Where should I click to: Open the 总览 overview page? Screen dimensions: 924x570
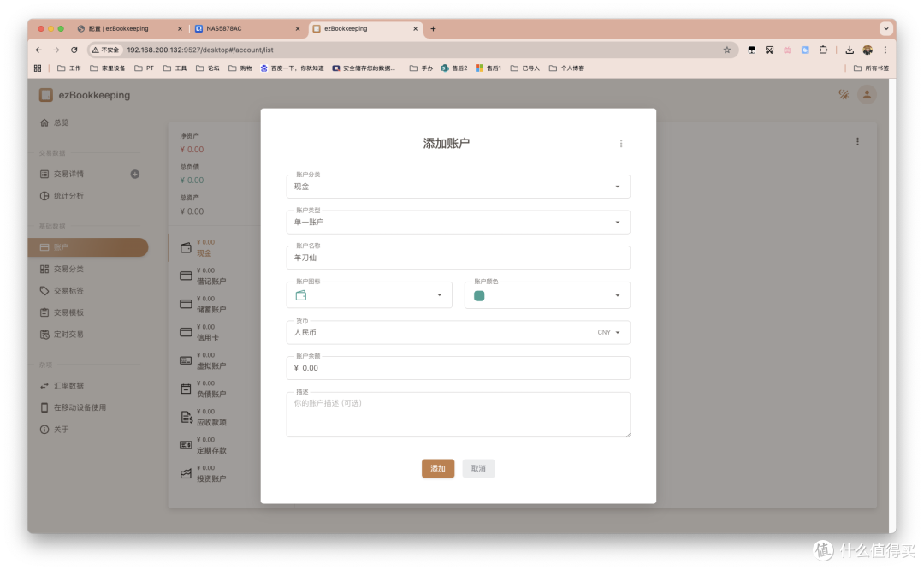pyautogui.click(x=55, y=122)
